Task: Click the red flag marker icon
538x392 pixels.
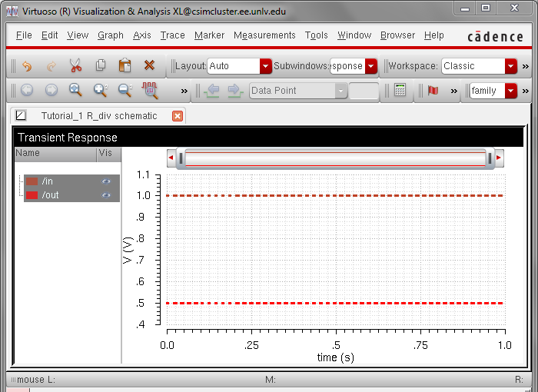Action: [x=433, y=91]
